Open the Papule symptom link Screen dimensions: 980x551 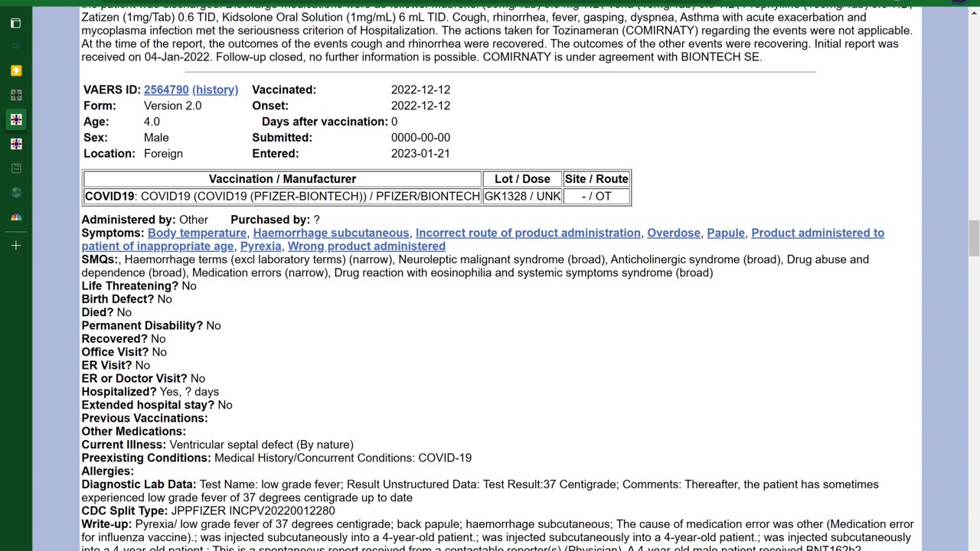[726, 233]
